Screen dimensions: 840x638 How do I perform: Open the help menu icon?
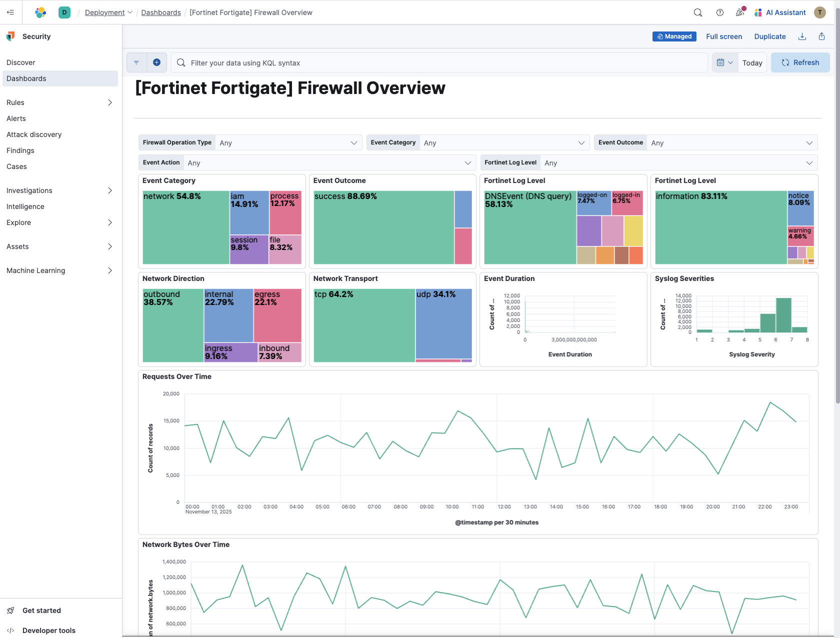720,12
